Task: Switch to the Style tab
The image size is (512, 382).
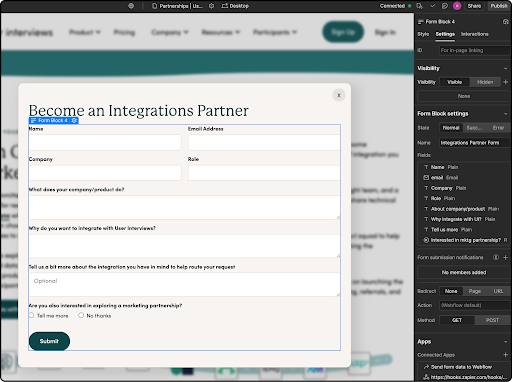Action: (x=423, y=34)
